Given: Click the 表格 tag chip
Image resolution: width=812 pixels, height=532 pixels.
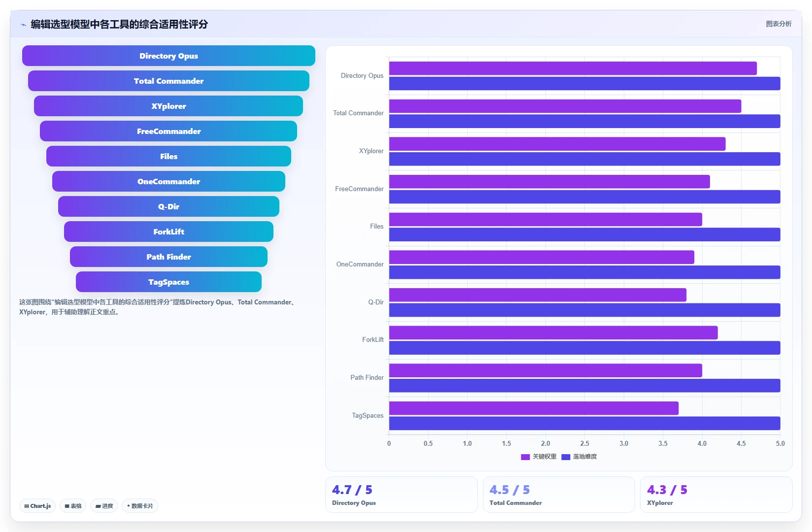Looking at the screenshot, I should pos(73,506).
